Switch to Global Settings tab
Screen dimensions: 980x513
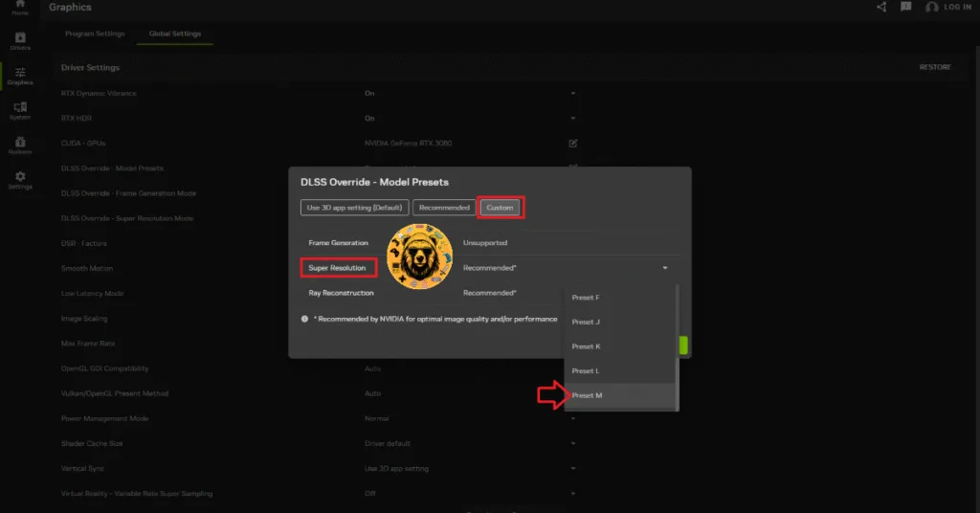coord(175,33)
